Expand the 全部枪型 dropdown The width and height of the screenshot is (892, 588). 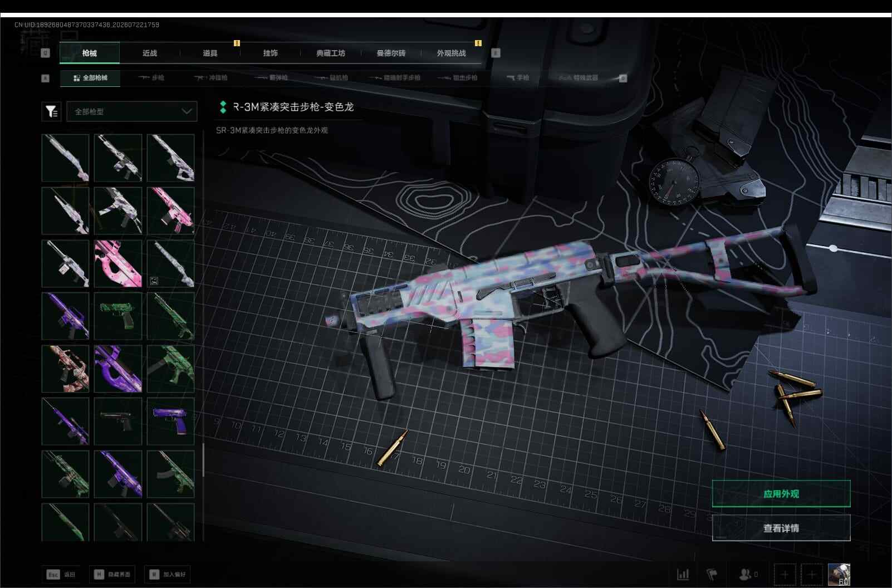click(x=132, y=111)
